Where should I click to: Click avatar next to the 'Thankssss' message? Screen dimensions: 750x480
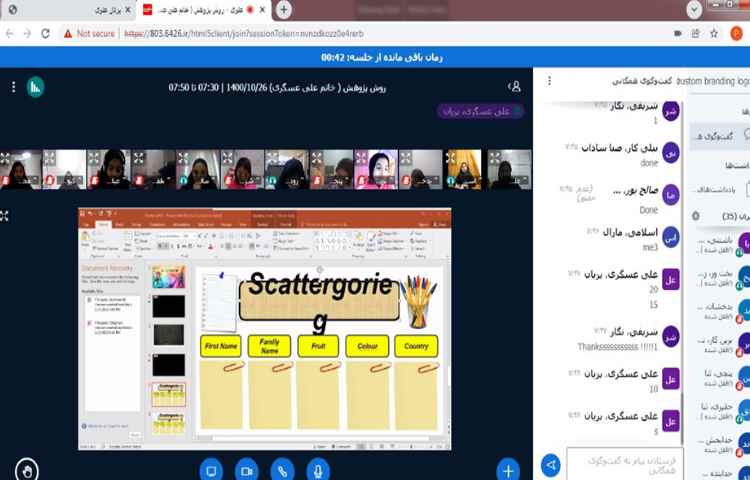coord(671,336)
